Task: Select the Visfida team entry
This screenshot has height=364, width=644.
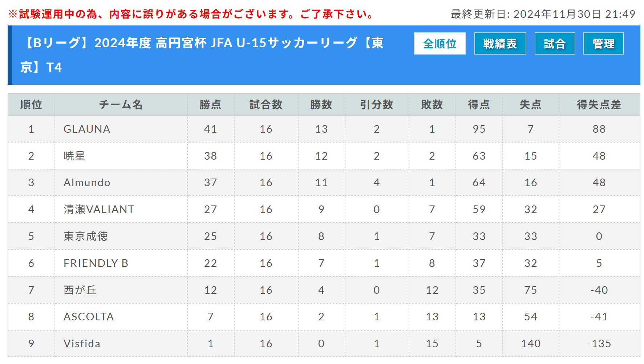Action: click(82, 344)
